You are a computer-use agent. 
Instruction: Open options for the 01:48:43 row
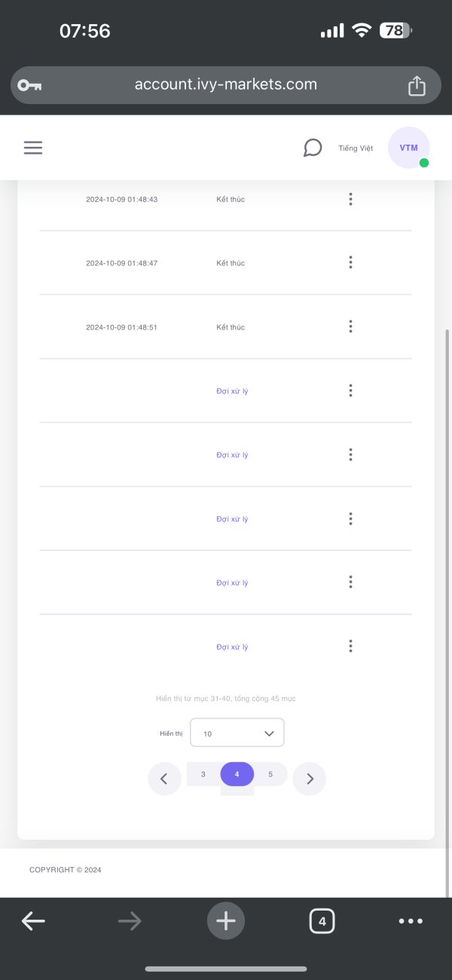pos(350,199)
